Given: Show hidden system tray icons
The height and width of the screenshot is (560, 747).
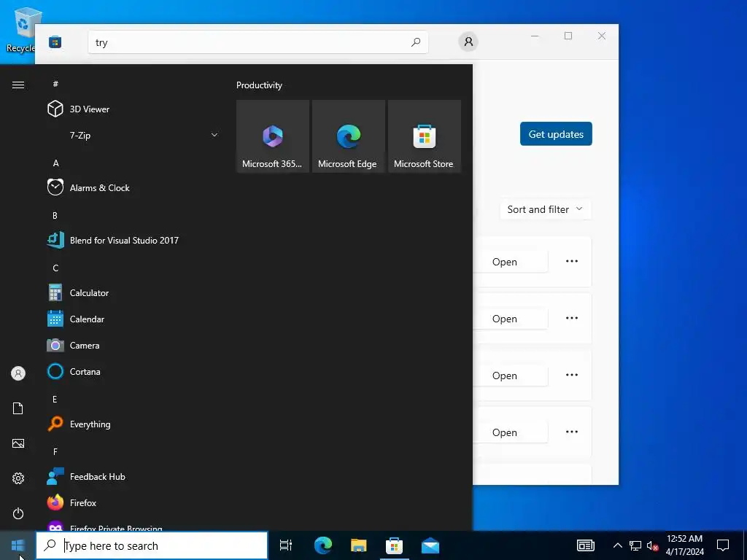Looking at the screenshot, I should 617,545.
